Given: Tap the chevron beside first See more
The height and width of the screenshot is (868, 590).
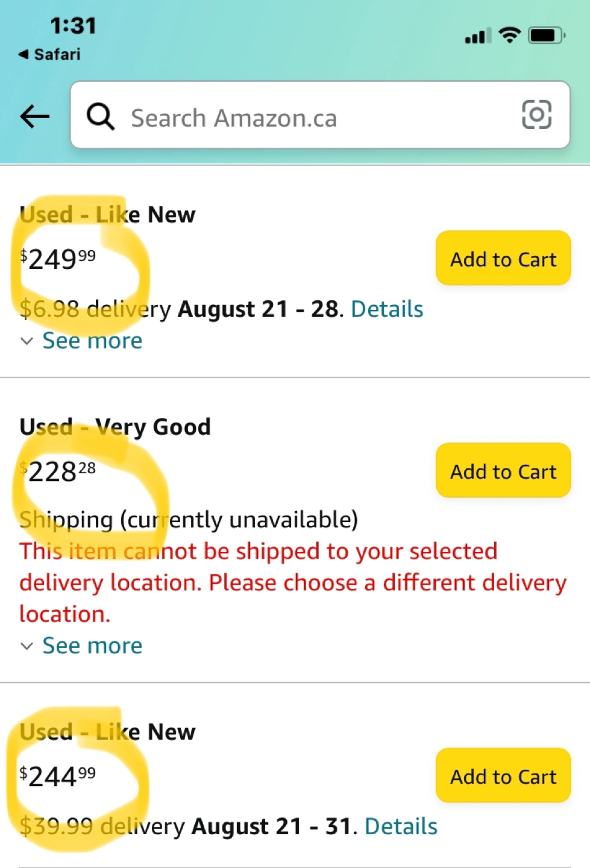Looking at the screenshot, I should click(x=27, y=341).
